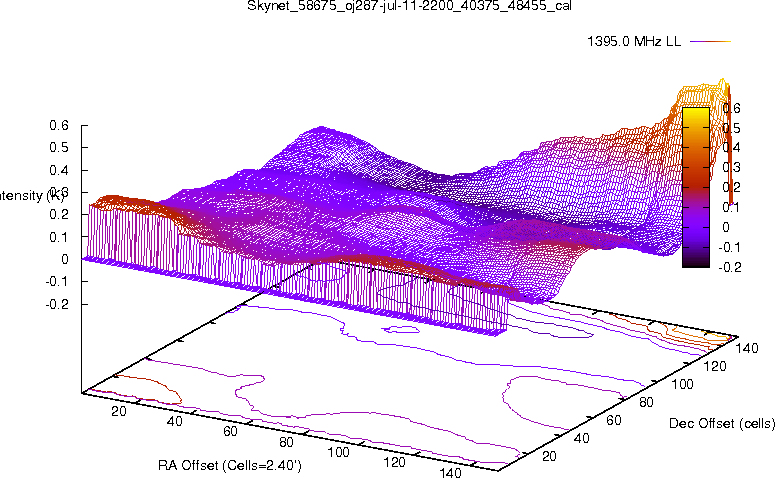Click the 0.3 label beside the color bar
Image resolution: width=775 pixels, height=478 pixels.
tap(732, 167)
